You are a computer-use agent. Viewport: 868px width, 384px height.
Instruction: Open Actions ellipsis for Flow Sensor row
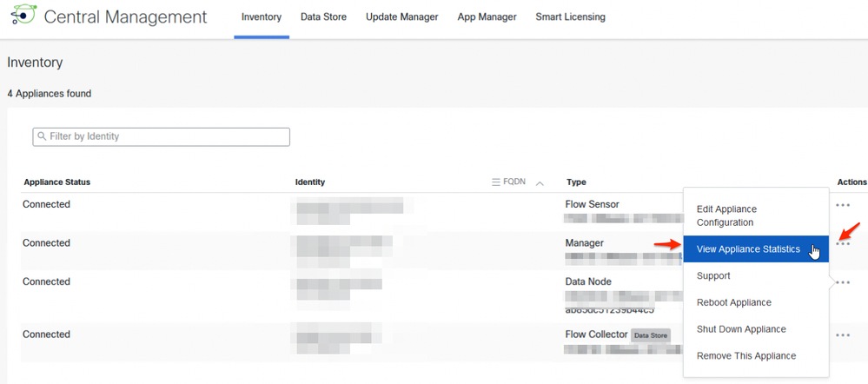coord(843,205)
